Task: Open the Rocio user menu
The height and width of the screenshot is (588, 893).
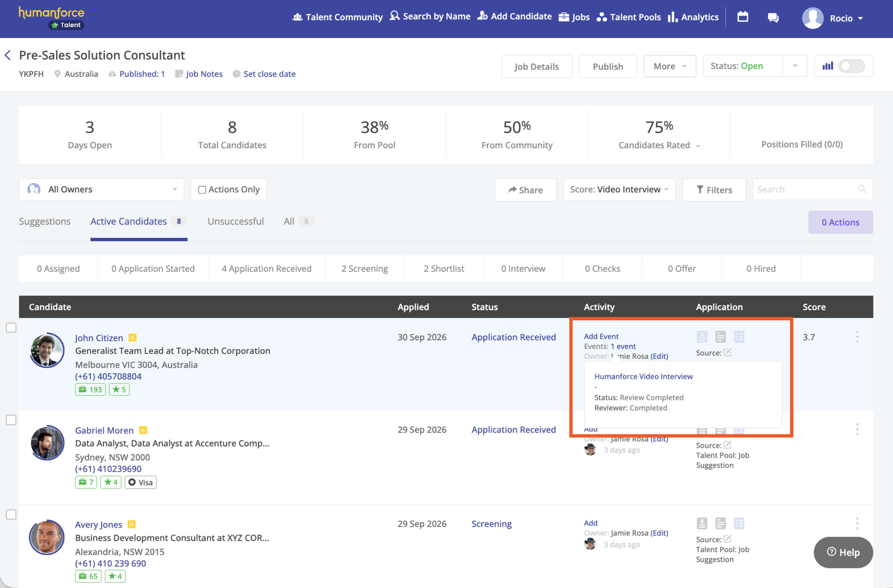Action: [x=832, y=18]
